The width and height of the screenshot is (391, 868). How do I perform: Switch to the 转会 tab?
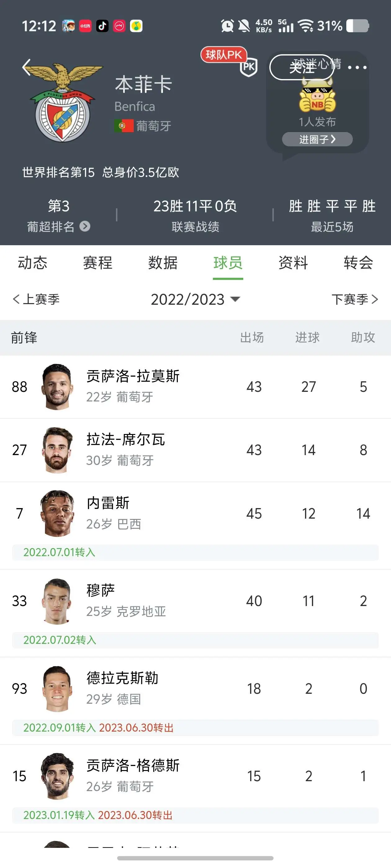click(x=358, y=263)
